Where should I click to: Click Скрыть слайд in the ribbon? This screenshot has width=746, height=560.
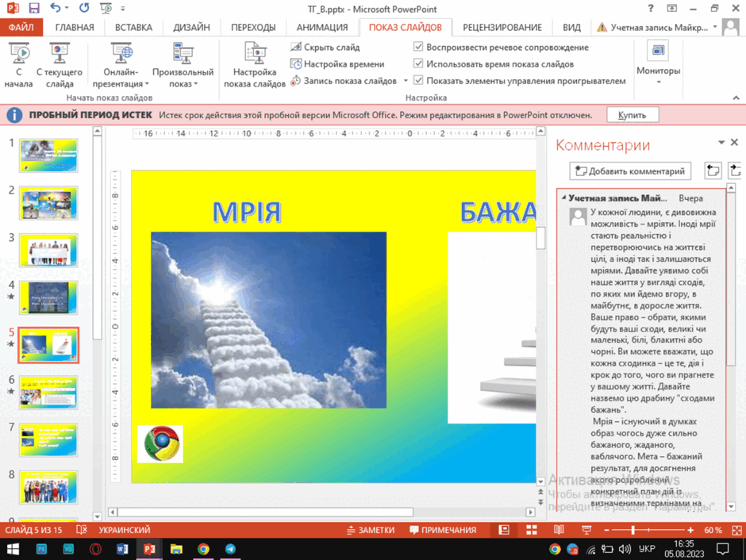325,47
